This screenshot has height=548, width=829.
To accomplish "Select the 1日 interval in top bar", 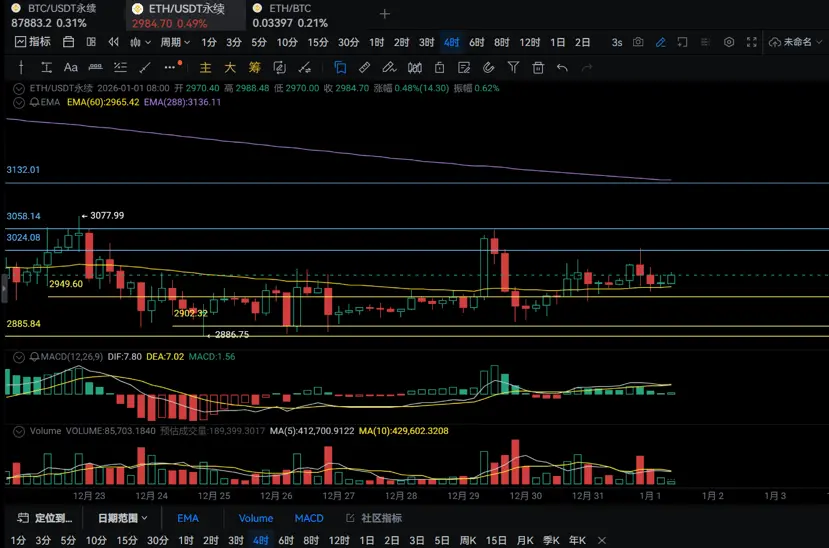I will point(557,42).
